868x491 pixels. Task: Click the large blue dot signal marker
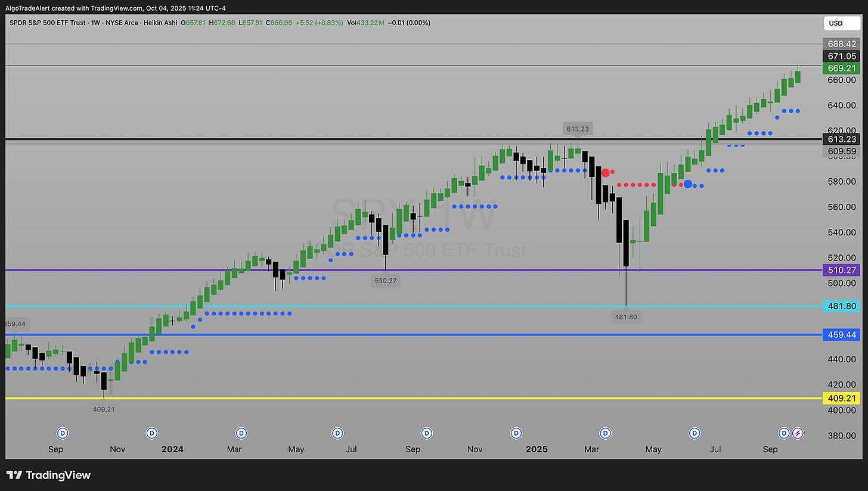point(688,184)
